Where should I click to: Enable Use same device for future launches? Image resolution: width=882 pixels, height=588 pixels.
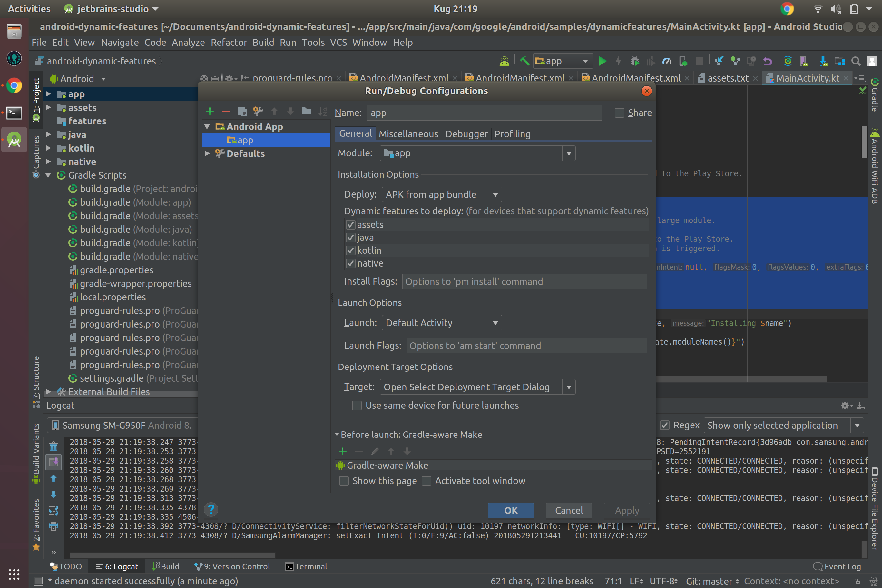356,405
